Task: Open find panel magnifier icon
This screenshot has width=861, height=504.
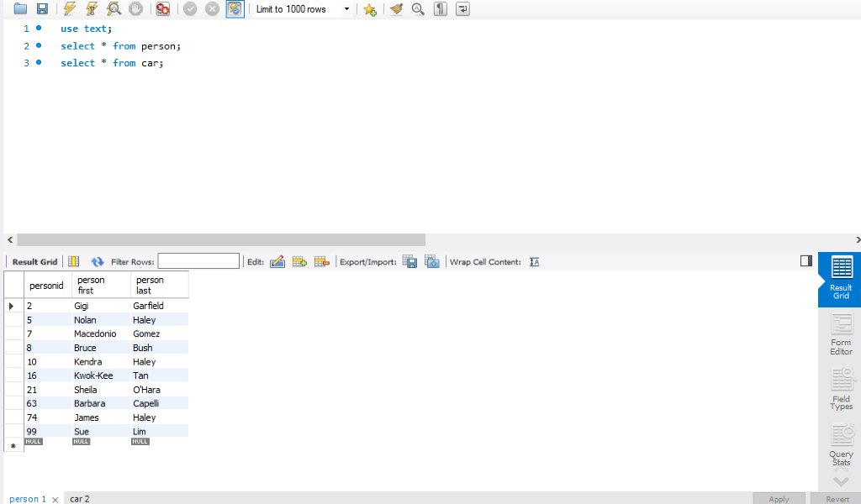Action: (418, 8)
